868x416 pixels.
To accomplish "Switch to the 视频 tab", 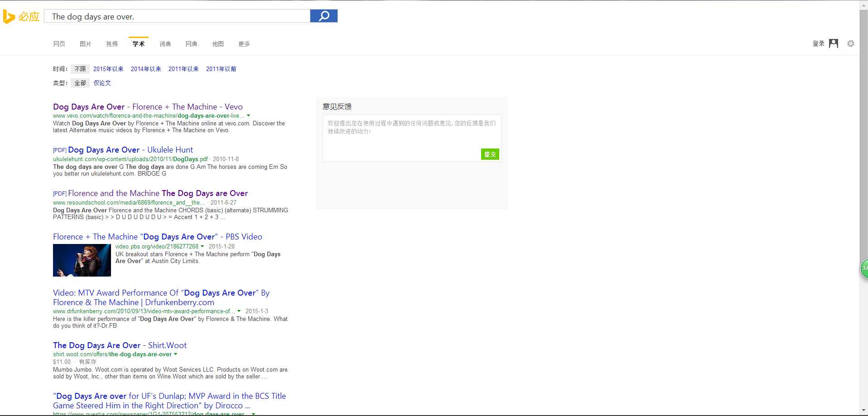I will tap(112, 44).
